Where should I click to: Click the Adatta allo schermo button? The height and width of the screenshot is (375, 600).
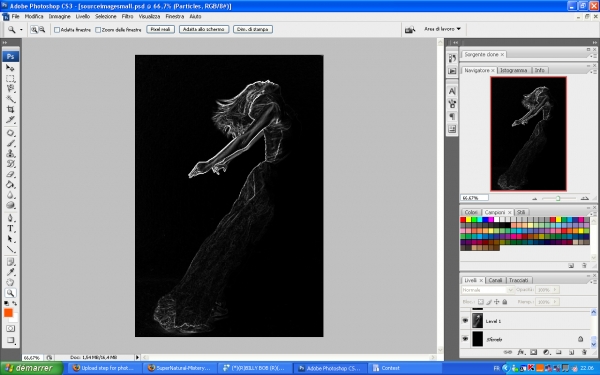(x=204, y=29)
